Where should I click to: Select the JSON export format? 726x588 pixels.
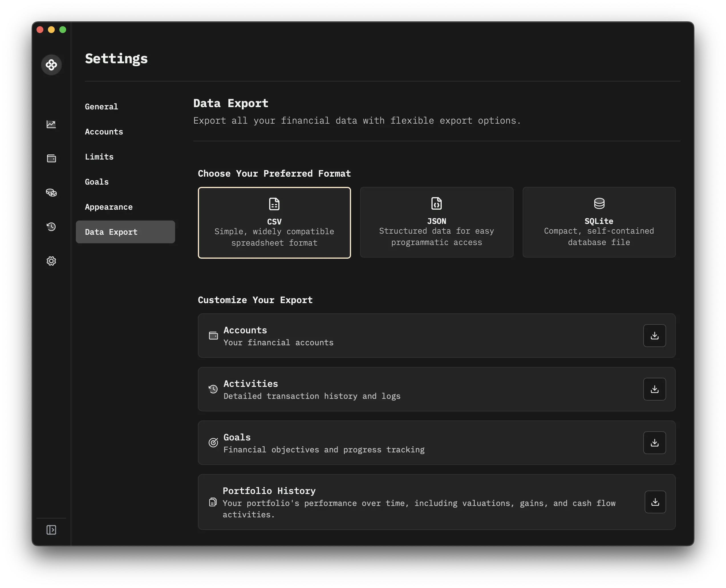click(437, 222)
